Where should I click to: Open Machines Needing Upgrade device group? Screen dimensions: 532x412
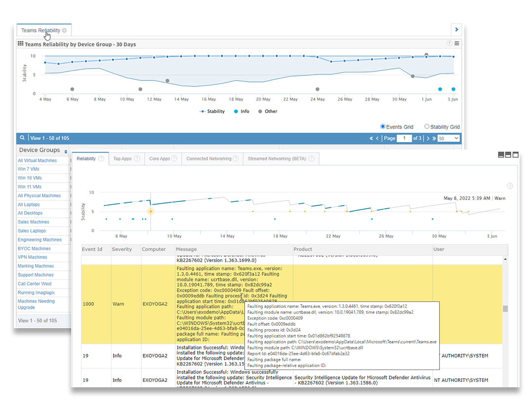pos(36,304)
